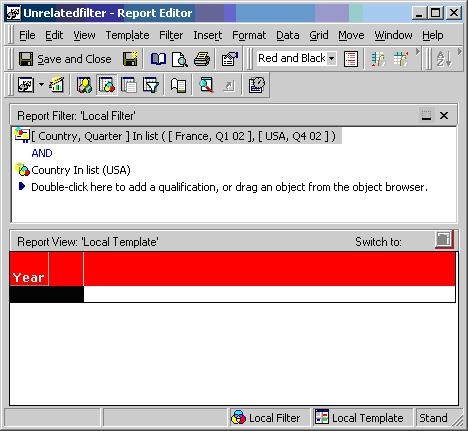
Task: Open the view mode dropdown arrow
Action: click(41, 84)
